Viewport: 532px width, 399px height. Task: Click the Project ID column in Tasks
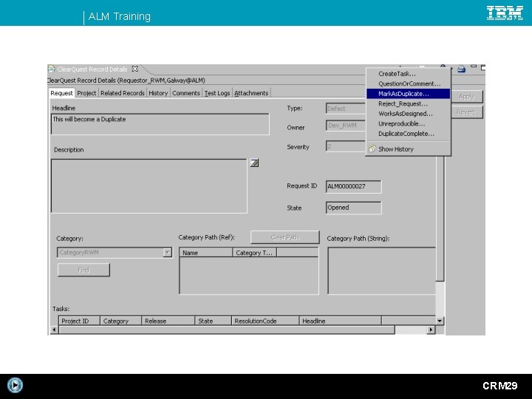[x=79, y=321]
